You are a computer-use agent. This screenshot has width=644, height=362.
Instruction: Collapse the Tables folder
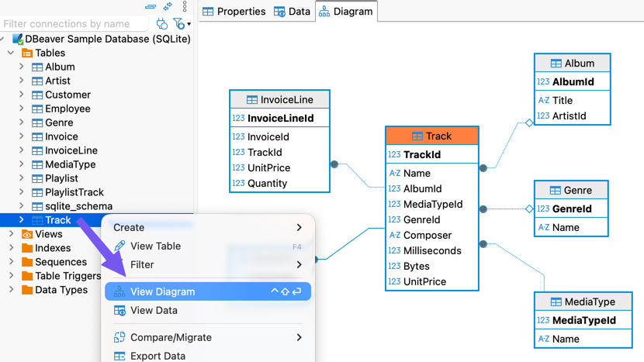pos(11,53)
